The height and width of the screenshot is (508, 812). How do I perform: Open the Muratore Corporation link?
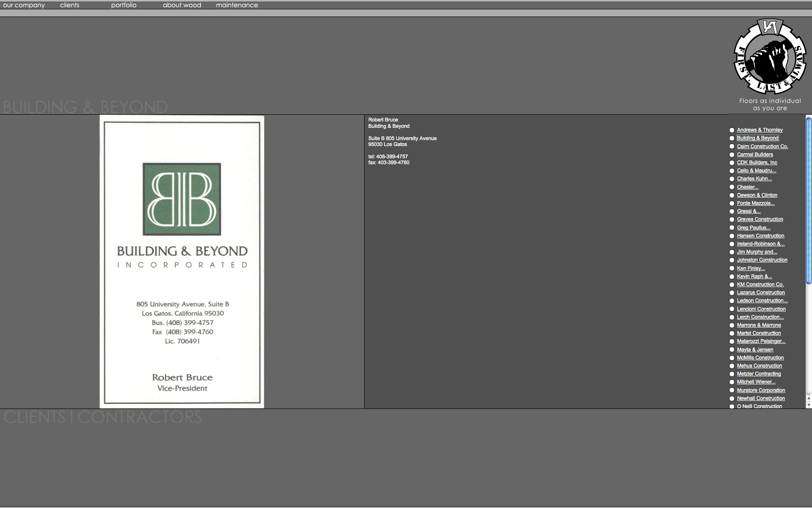coord(761,390)
